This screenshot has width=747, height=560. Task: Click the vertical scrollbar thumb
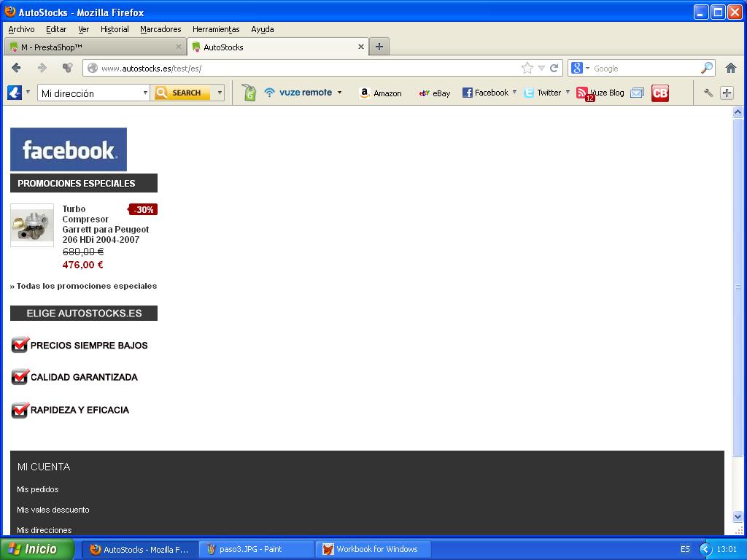coord(738,287)
